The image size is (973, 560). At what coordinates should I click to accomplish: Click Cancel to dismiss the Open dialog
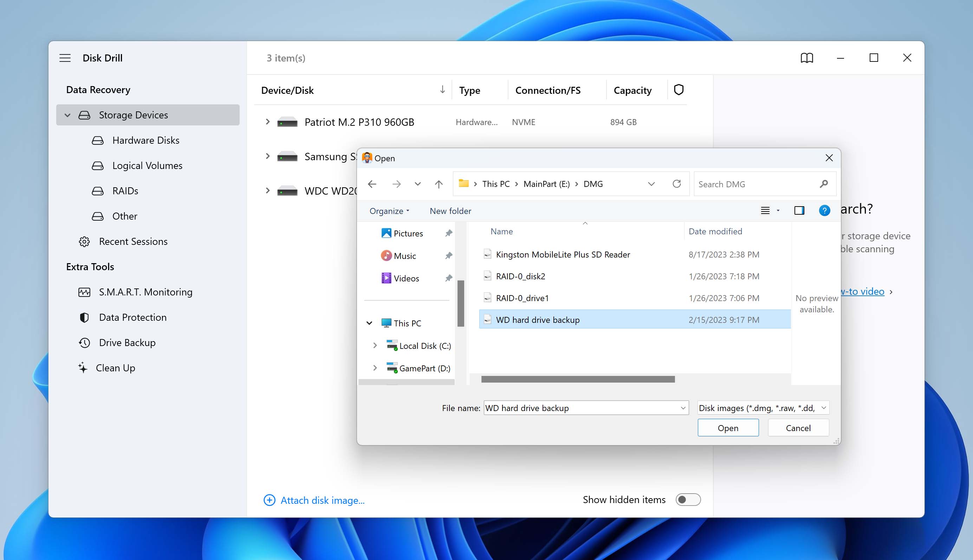coord(798,427)
